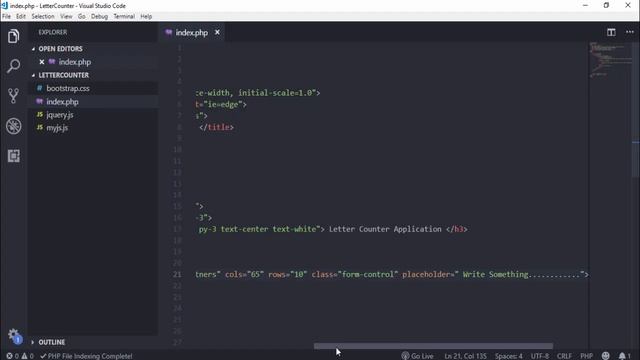Open editor More Actions ellipsis
Image resolution: width=640 pixels, height=360 pixels.
tap(630, 32)
